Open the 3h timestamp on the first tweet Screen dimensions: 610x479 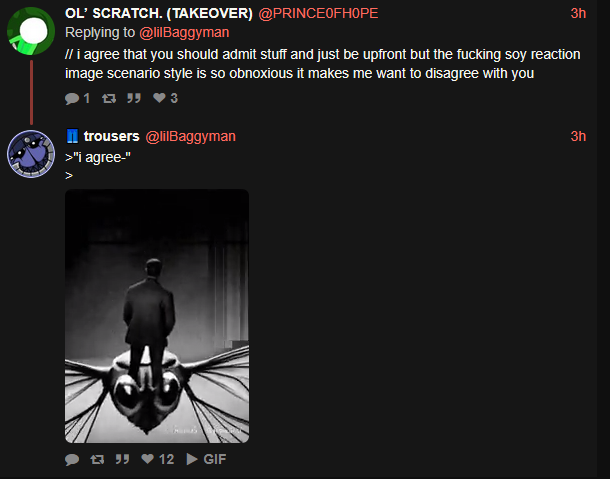[x=578, y=14]
